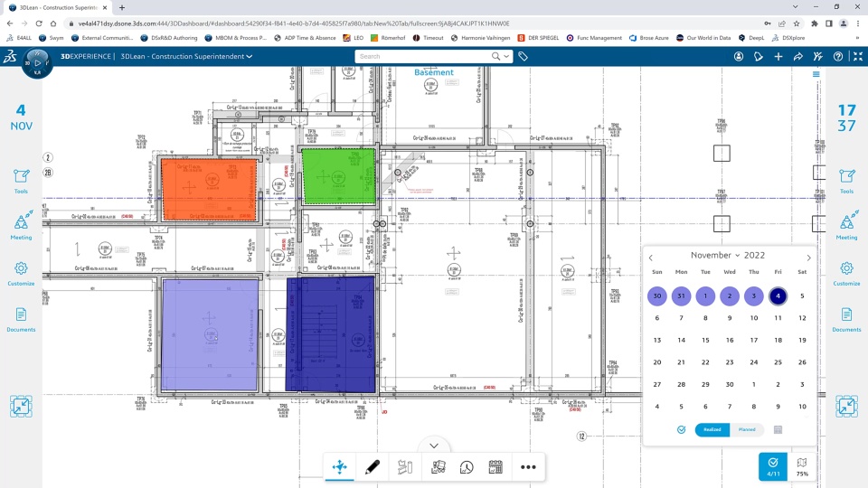The width and height of the screenshot is (868, 488).
Task: Open the November month dropdown
Action: click(x=715, y=255)
